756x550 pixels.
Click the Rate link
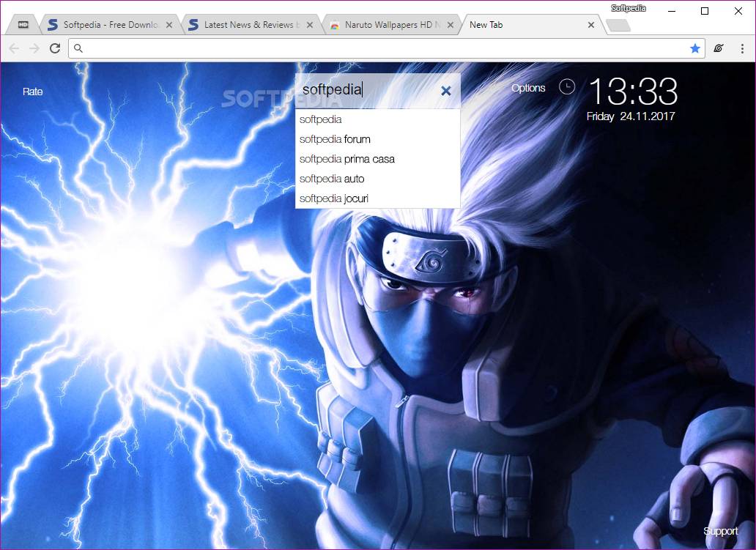pos(32,92)
